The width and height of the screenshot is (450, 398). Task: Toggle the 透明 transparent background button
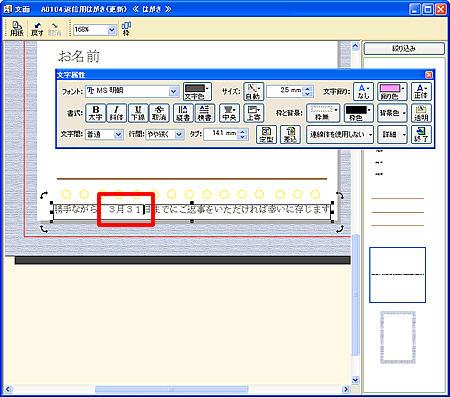[421, 113]
